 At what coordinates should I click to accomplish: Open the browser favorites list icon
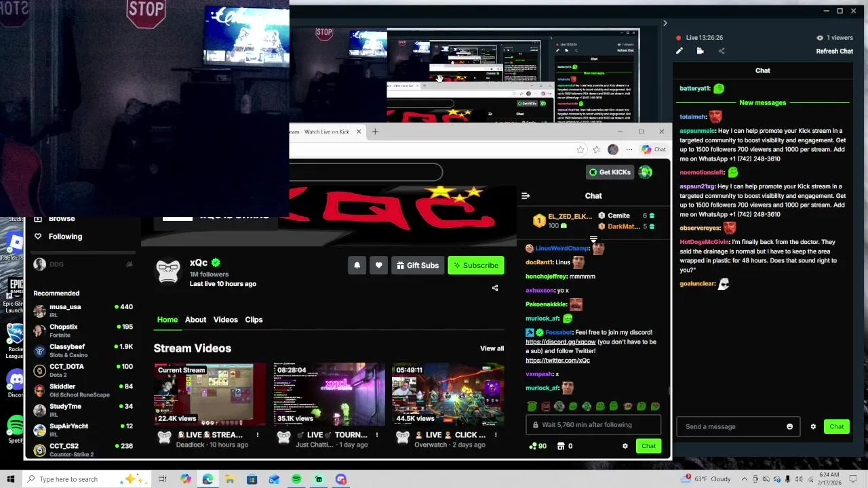596,150
